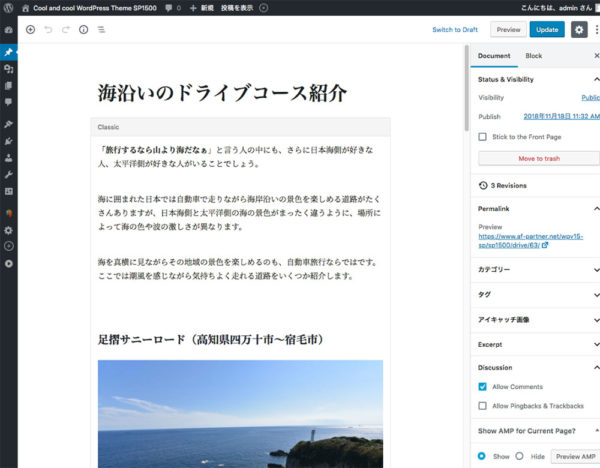Click the post title field
Screen dimensions: 600x468
tap(222, 93)
